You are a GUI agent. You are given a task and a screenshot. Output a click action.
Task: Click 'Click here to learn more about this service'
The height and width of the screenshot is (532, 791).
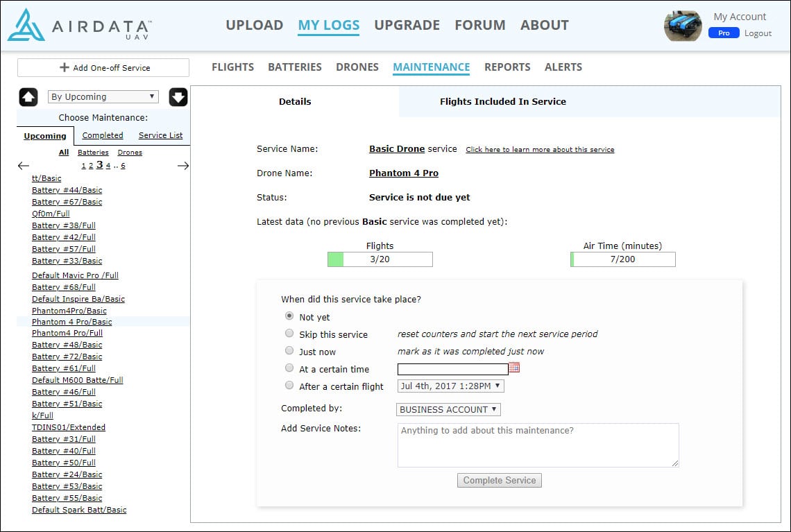540,149
